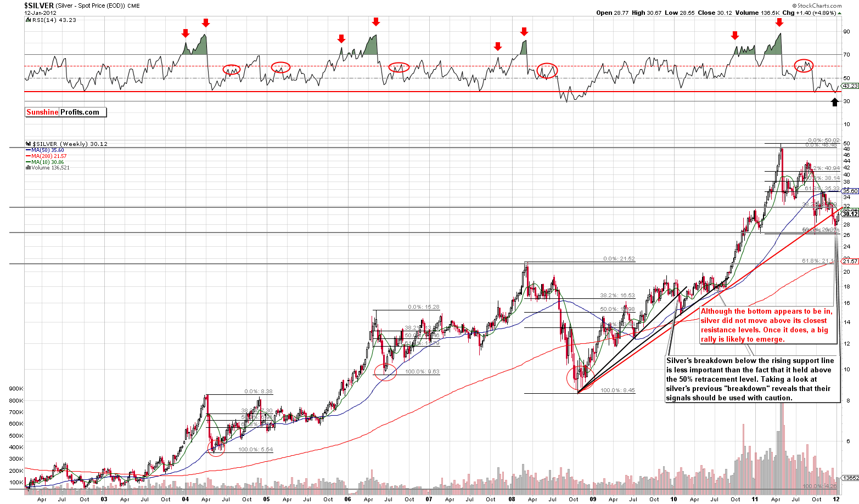Click the volume bars icon beside Volume 136,521
Screen dimensions: 859x504
(27, 168)
